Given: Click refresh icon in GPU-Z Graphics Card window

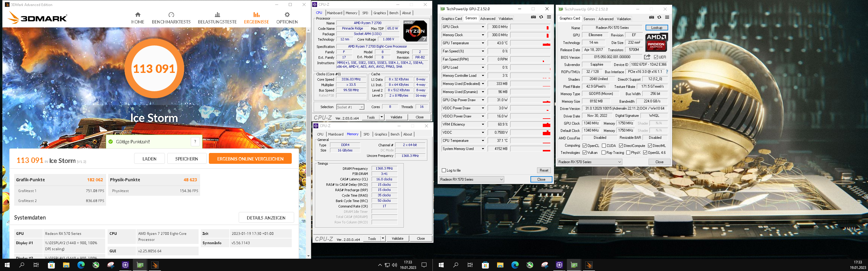Looking at the screenshot, I should pos(659,17).
